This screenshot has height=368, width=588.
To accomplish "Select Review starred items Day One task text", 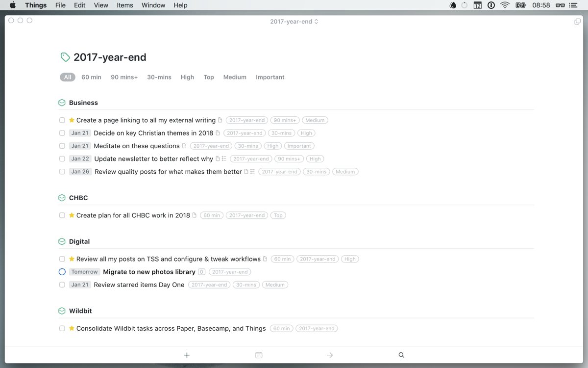I will 139,285.
